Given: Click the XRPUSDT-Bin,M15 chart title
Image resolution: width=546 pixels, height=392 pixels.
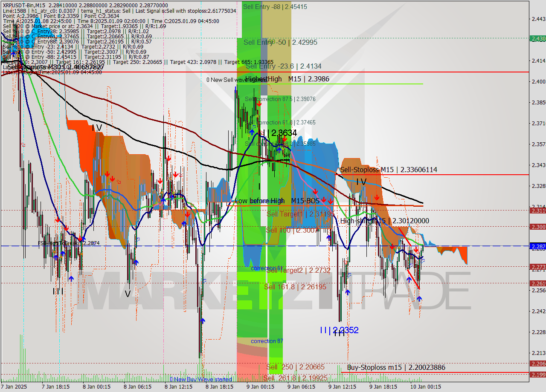Looking at the screenshot, I should (x=23, y=5).
